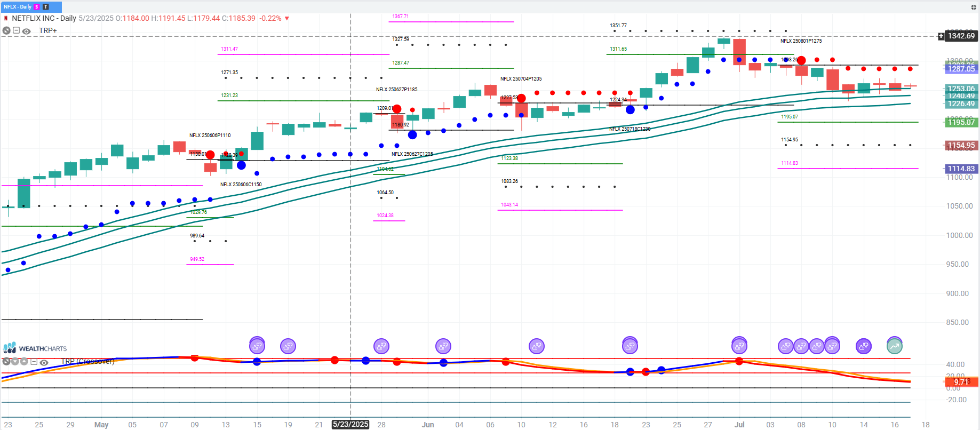Click the Jul label on the time axis

739,425
